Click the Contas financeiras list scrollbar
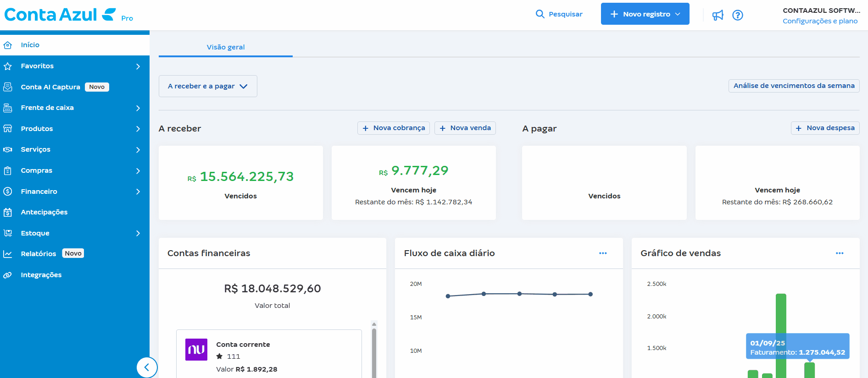This screenshot has width=868, height=378. tap(374, 353)
